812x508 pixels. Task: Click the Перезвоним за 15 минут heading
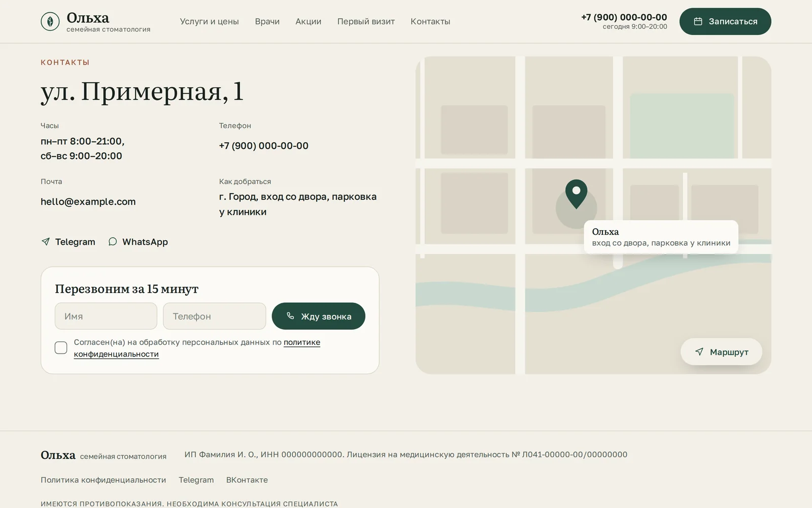pos(126,289)
